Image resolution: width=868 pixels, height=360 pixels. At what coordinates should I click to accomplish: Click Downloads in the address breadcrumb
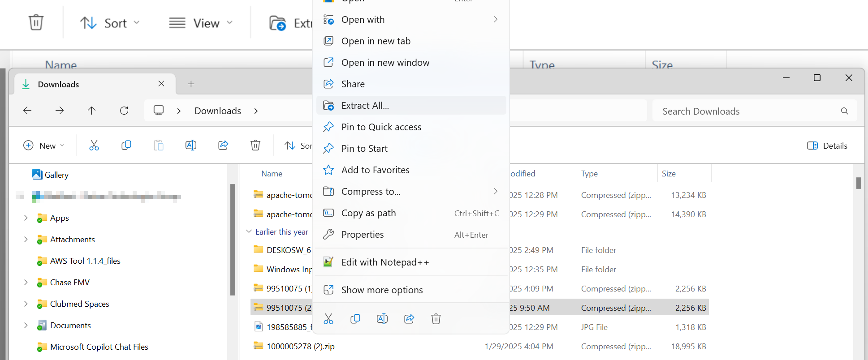[x=218, y=111]
